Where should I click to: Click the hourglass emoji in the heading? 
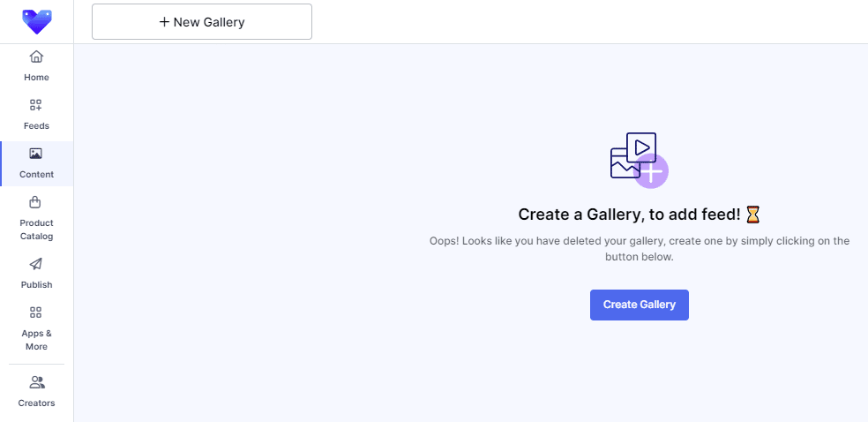click(x=752, y=214)
